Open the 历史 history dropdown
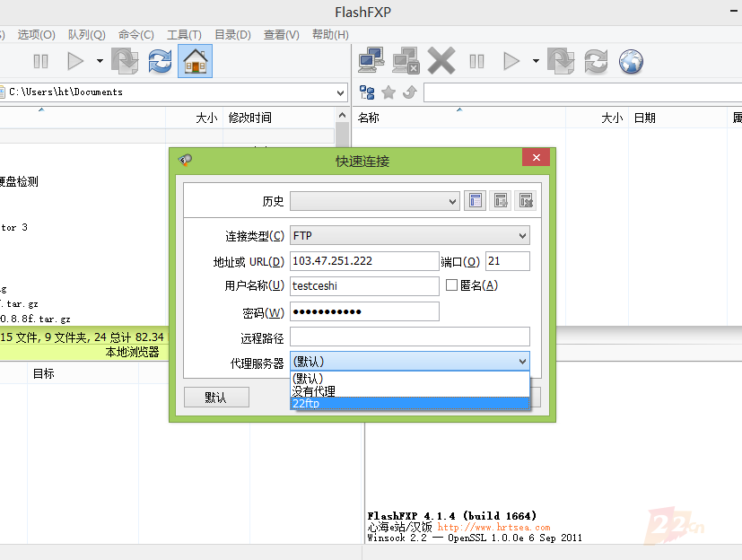The image size is (742, 560). point(375,201)
